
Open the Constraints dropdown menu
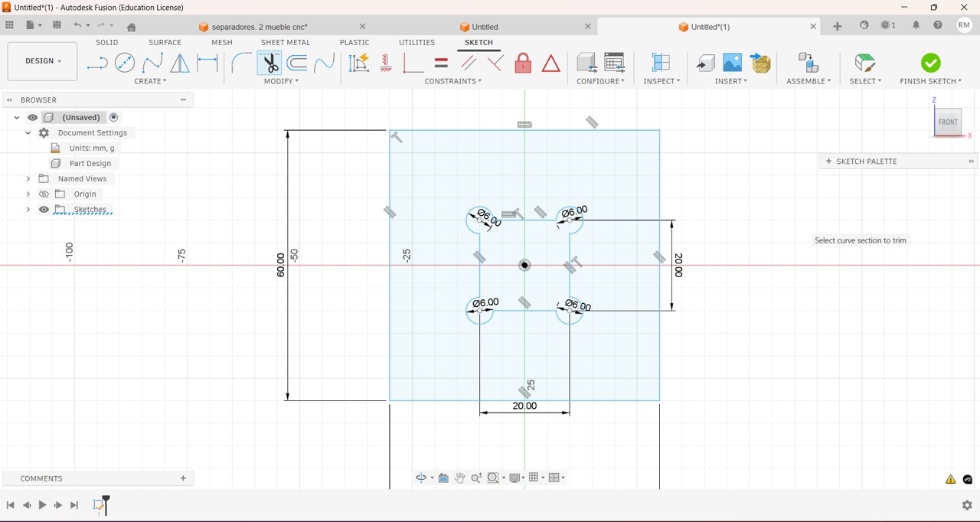453,81
